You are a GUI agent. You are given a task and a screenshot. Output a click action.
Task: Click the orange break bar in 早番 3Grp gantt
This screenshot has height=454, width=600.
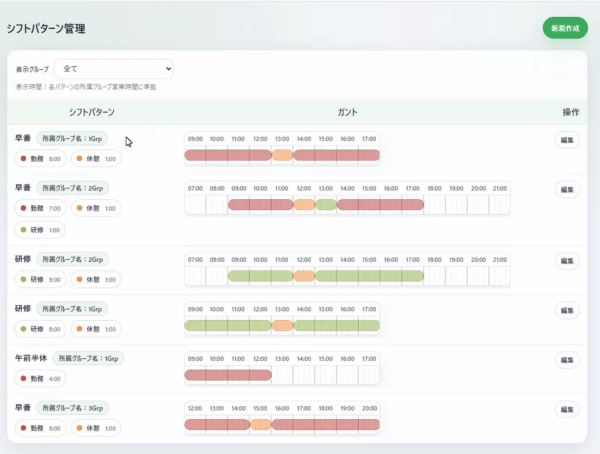tap(261, 424)
